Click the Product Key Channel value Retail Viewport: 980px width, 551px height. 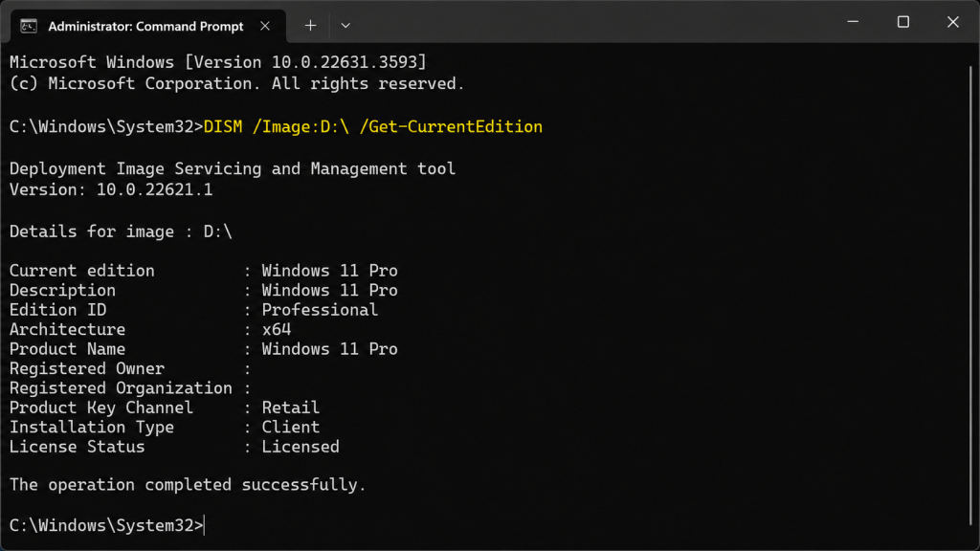(291, 408)
